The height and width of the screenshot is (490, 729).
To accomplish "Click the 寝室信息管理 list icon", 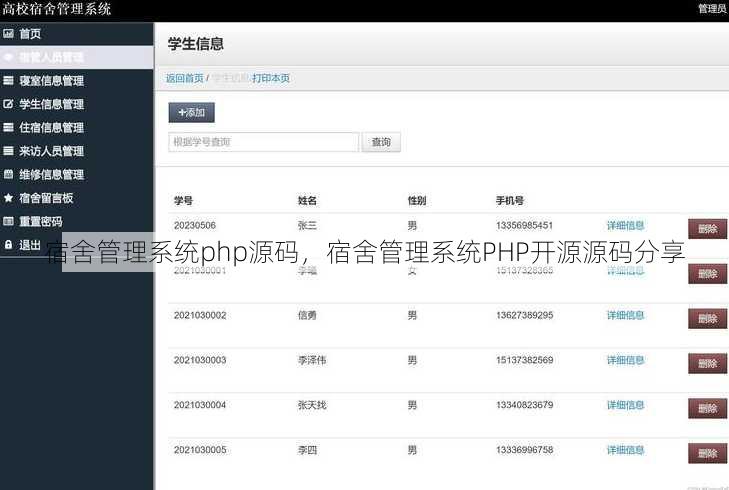I will click(x=8, y=80).
